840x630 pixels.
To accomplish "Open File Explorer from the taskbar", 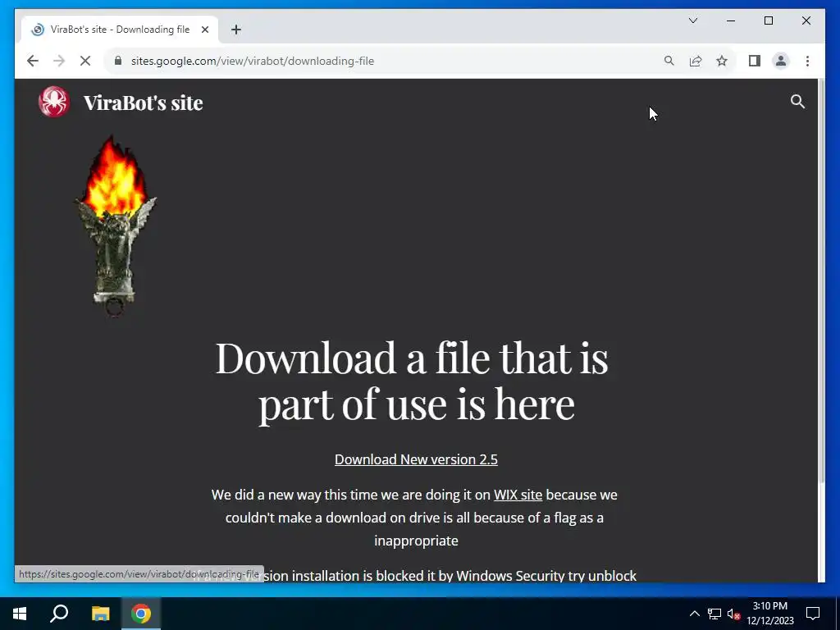I will click(x=100, y=614).
